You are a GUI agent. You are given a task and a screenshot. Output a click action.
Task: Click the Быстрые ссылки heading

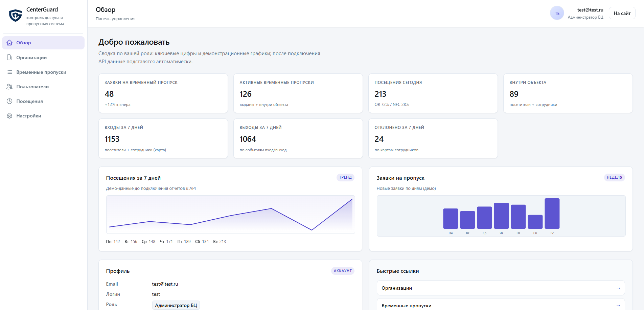pyautogui.click(x=398, y=271)
